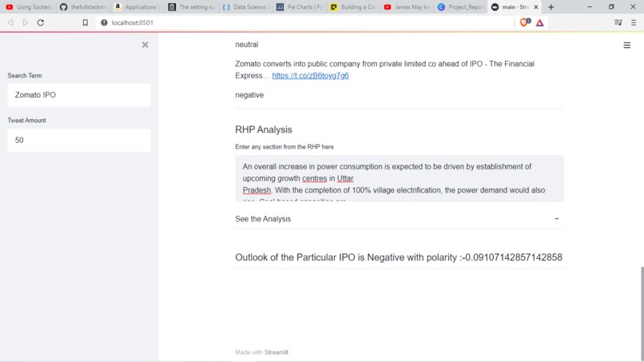Viewport: 644px width, 362px height.
Task: Click the Outlook of the Particular IPO result text
Action: coord(399,257)
